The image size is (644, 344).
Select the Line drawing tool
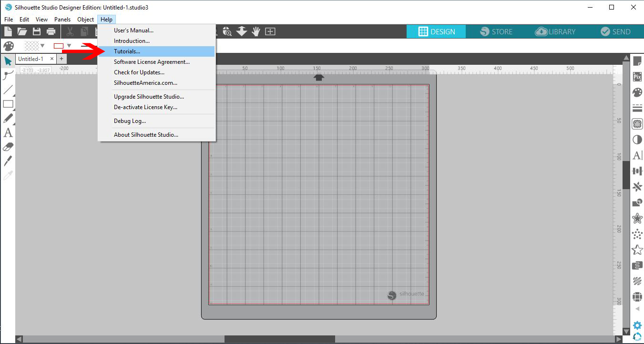coord(8,90)
